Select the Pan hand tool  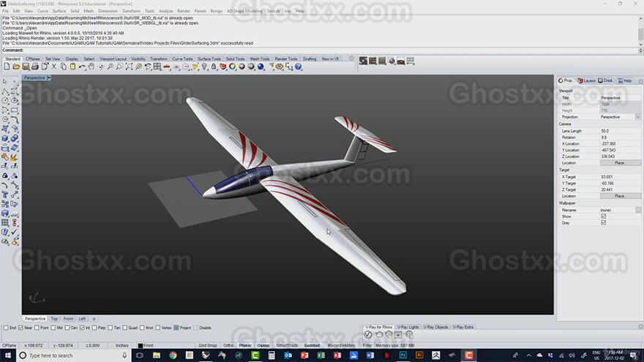(x=91, y=67)
